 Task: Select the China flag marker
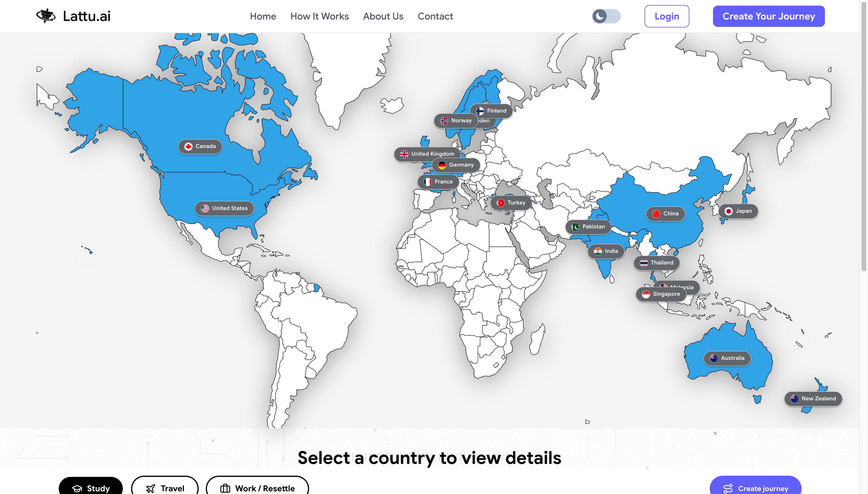tap(665, 214)
